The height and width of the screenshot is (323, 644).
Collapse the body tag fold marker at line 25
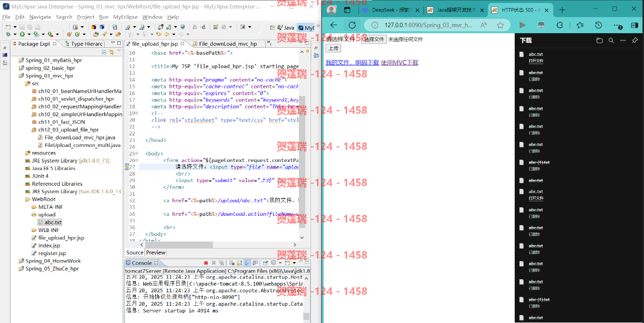(137, 153)
